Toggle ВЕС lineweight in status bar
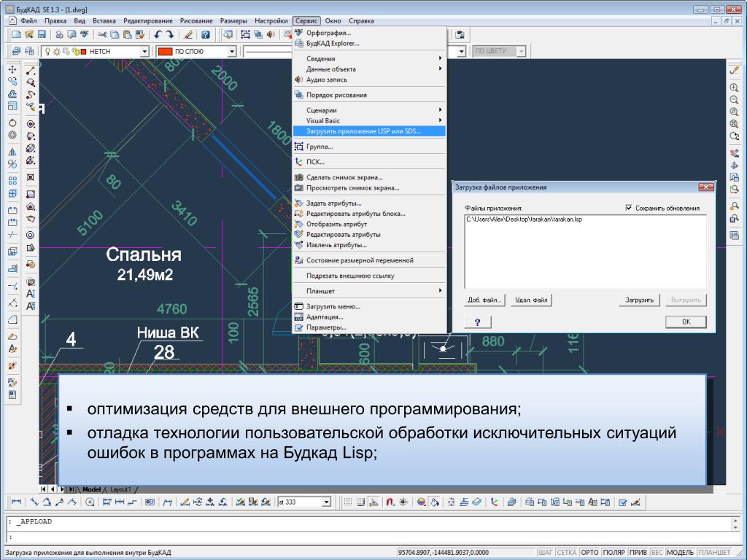747x560 pixels. coord(657,553)
